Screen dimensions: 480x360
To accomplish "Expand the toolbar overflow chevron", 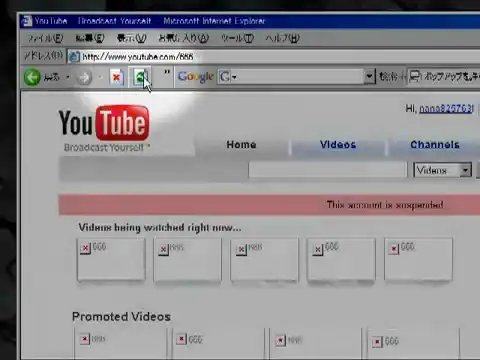I will coord(167,72).
